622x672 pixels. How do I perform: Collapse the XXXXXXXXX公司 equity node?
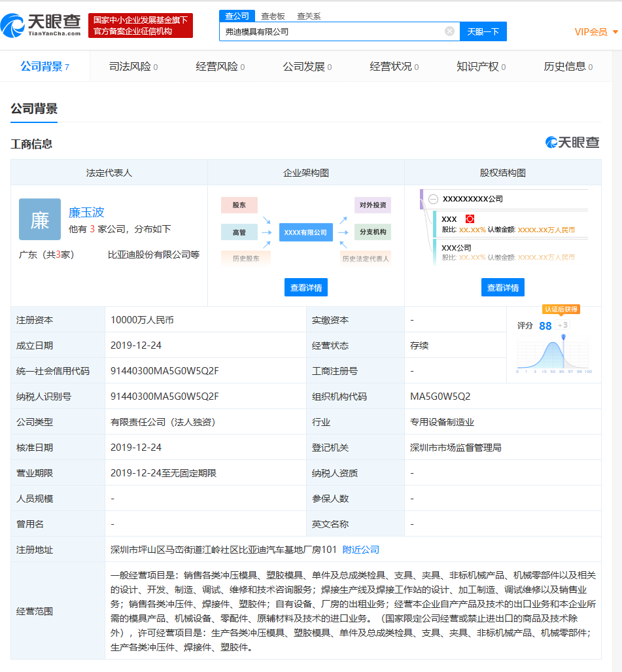click(433, 199)
